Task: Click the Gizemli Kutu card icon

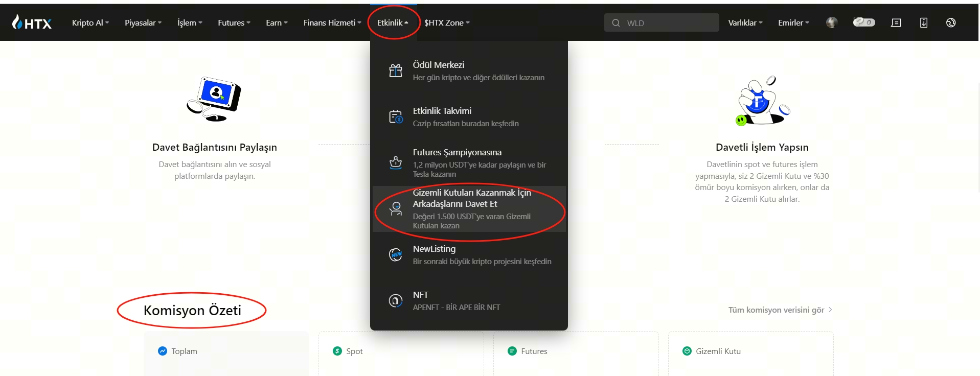Action: 687,351
